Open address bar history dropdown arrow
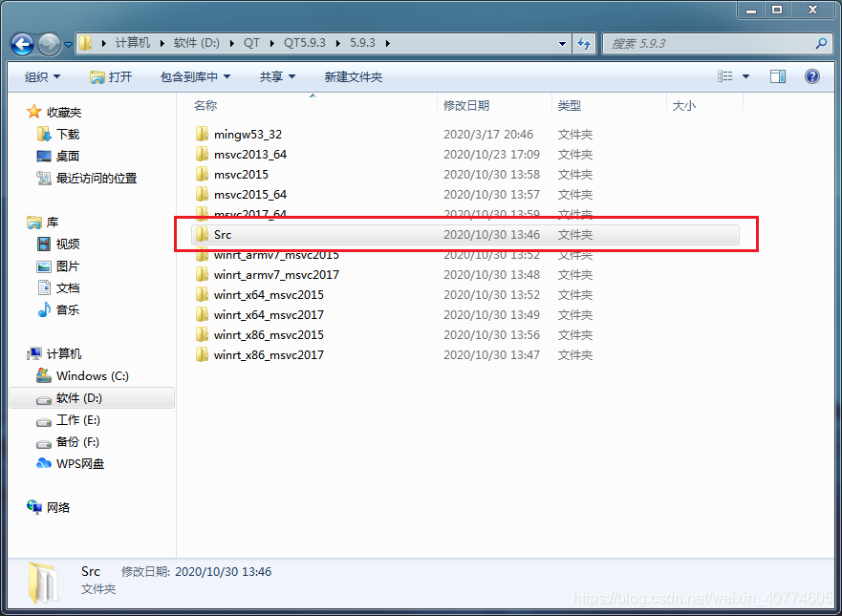Viewport: 842px width, 616px height. (x=562, y=44)
